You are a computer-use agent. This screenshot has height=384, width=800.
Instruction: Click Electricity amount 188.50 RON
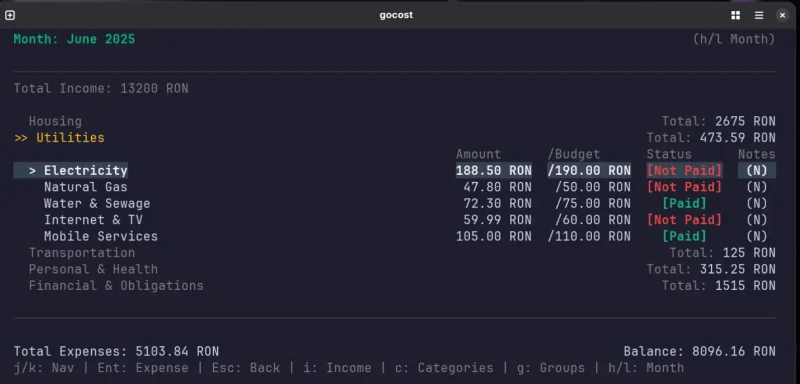(494, 170)
